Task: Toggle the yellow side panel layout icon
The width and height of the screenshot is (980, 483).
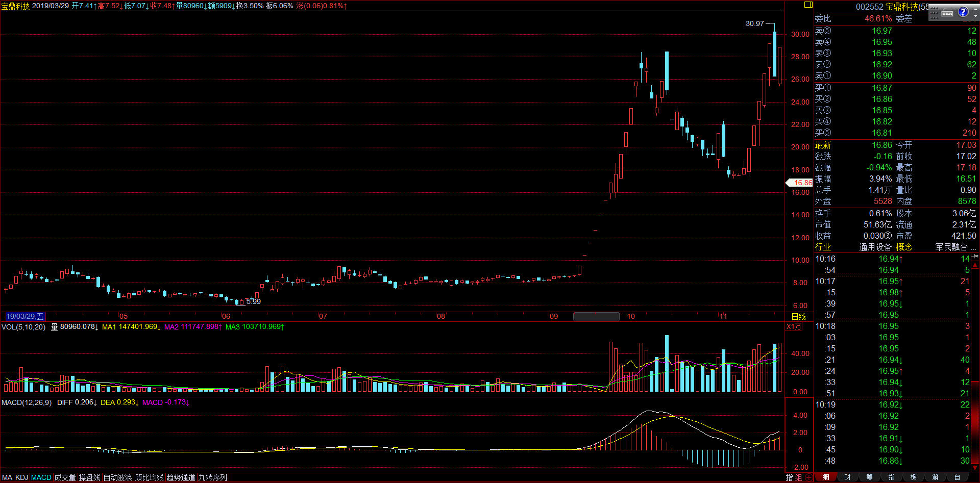Action: 808,5
